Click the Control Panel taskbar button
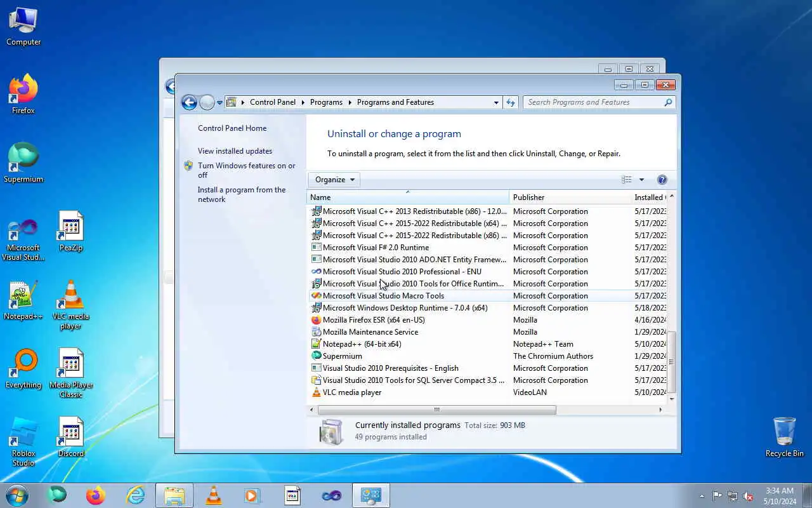This screenshot has width=812, height=508. click(371, 495)
